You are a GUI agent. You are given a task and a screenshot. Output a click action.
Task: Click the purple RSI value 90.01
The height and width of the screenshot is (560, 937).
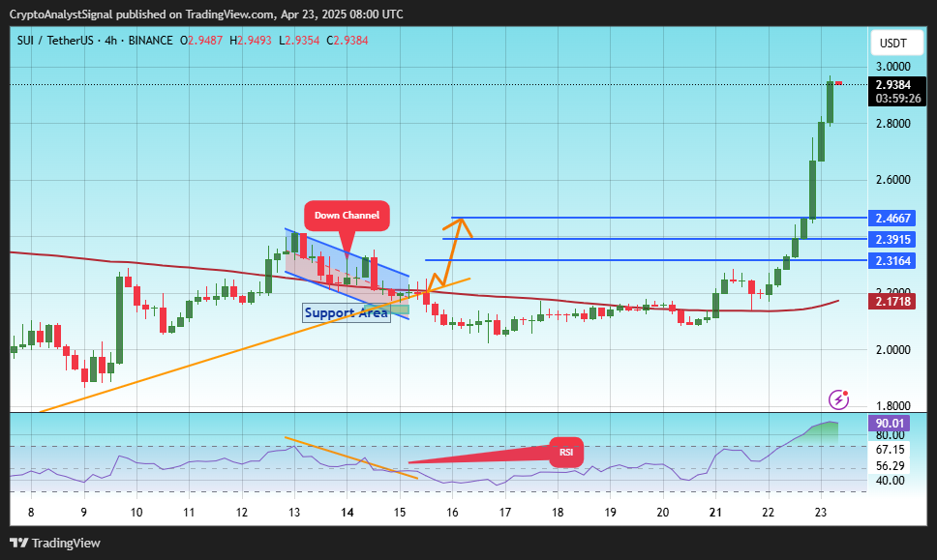[x=890, y=424]
